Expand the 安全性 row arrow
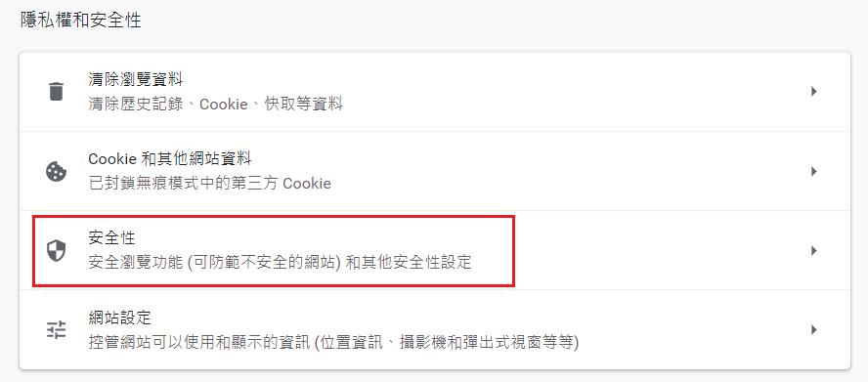The image size is (868, 382). coord(813,251)
